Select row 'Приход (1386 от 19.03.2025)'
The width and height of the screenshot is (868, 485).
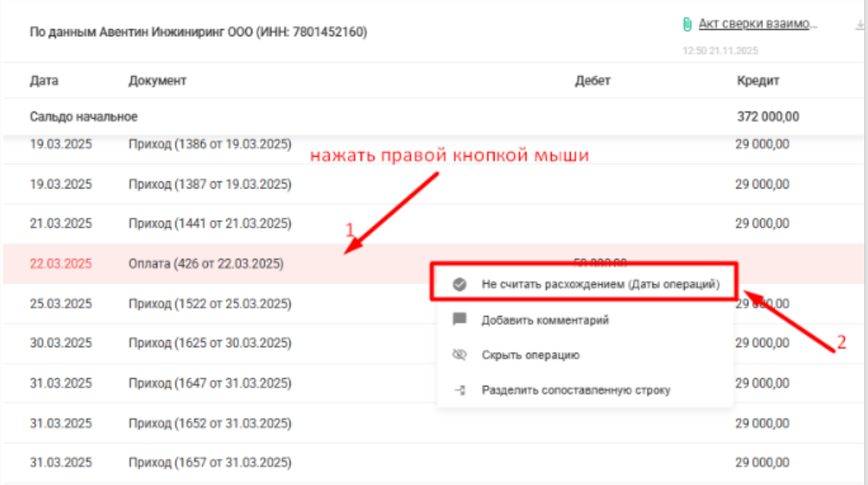(434, 145)
